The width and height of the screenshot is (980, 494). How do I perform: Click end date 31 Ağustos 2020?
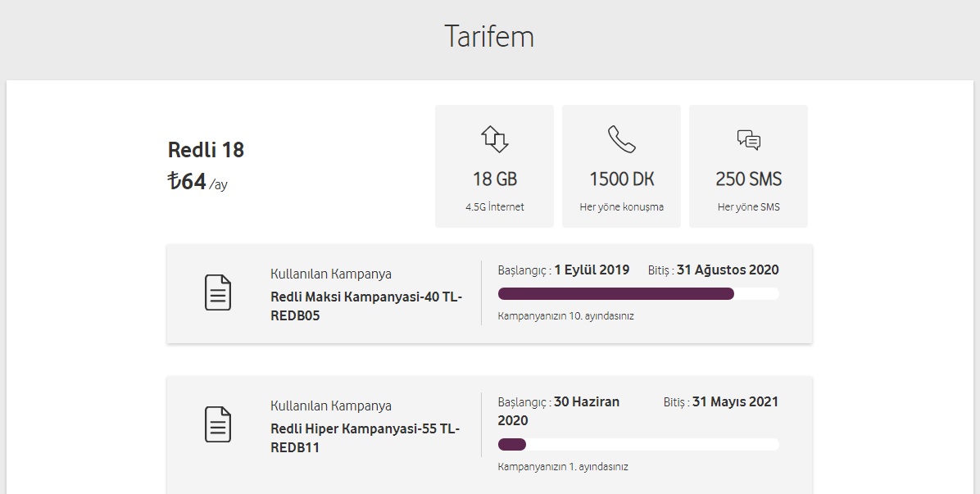[728, 270]
